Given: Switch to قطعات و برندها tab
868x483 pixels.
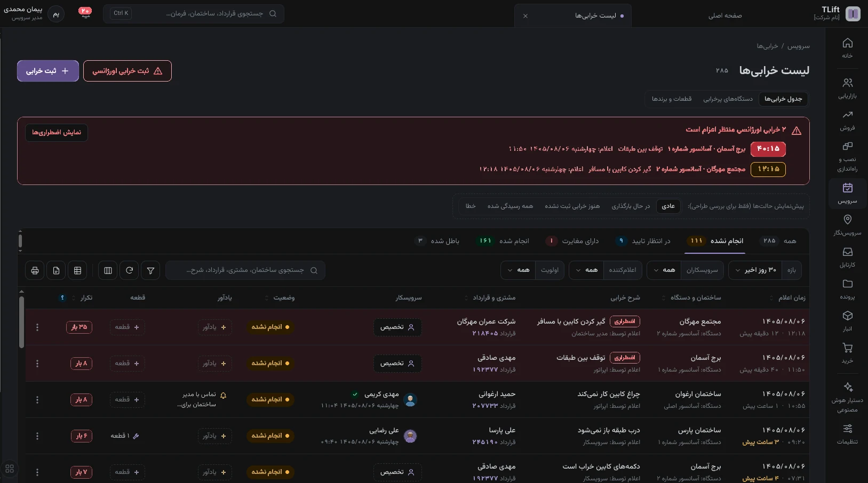Looking at the screenshot, I should (672, 99).
